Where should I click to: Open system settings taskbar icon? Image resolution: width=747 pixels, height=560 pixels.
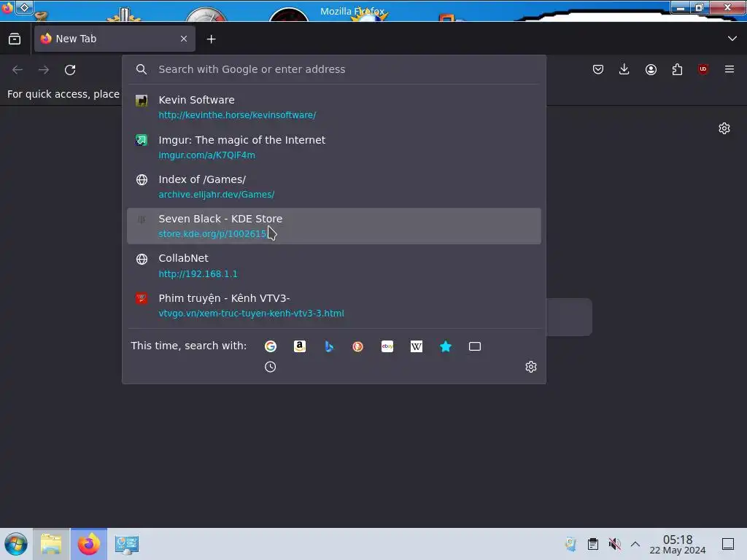pyautogui.click(x=127, y=544)
